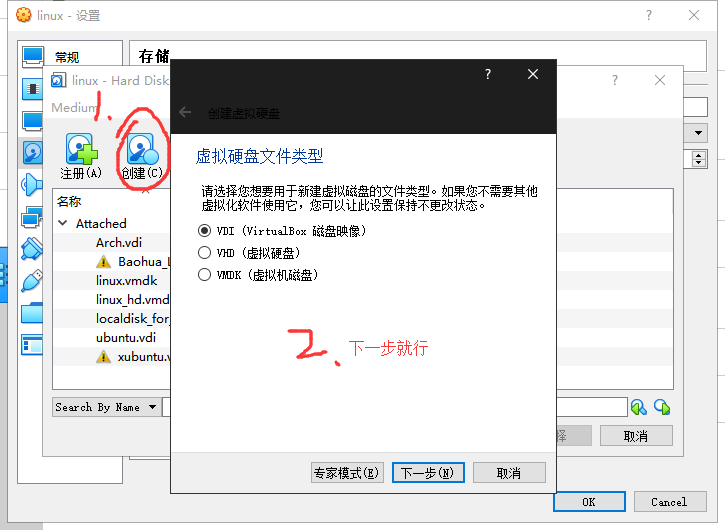
Task: Open the shared folders category icon
Action: coord(33,313)
